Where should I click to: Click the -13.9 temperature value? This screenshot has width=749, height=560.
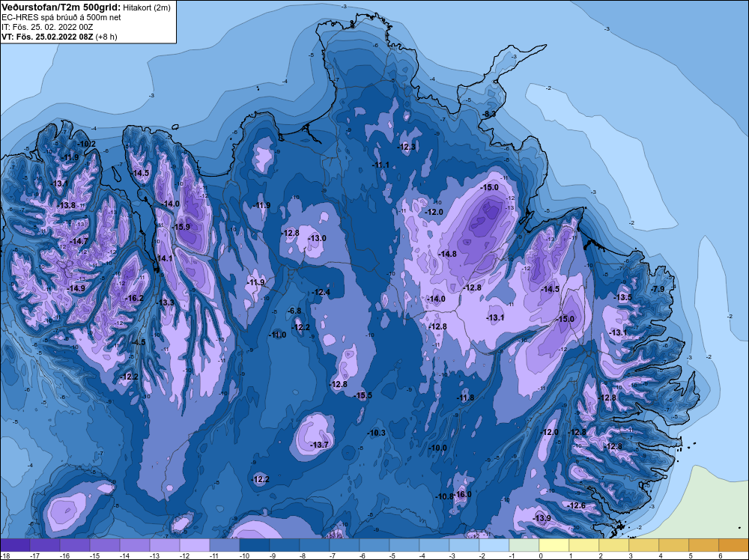pos(542,519)
